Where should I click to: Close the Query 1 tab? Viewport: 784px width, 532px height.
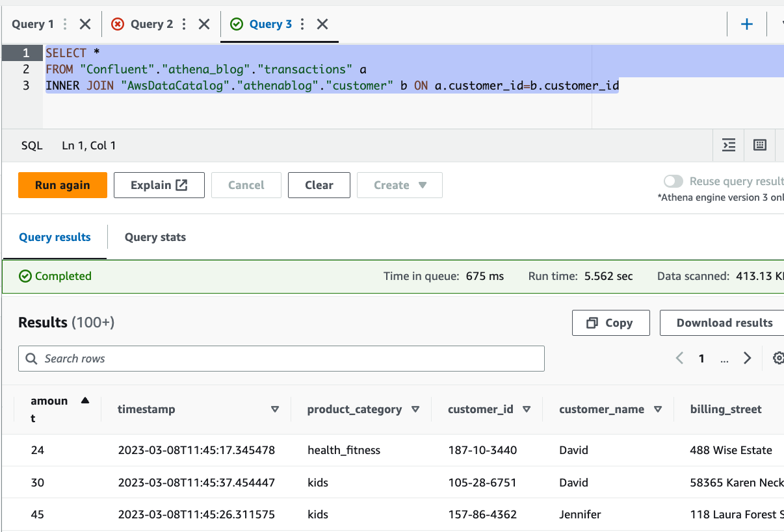point(85,25)
